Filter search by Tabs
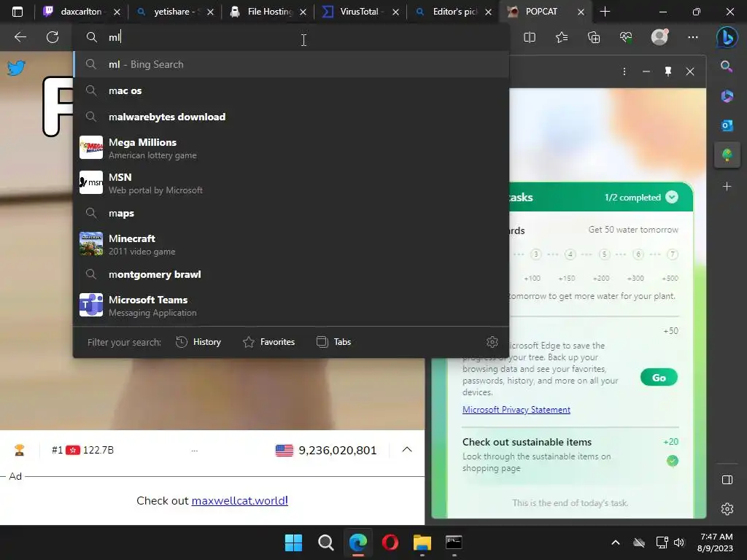 (333, 342)
